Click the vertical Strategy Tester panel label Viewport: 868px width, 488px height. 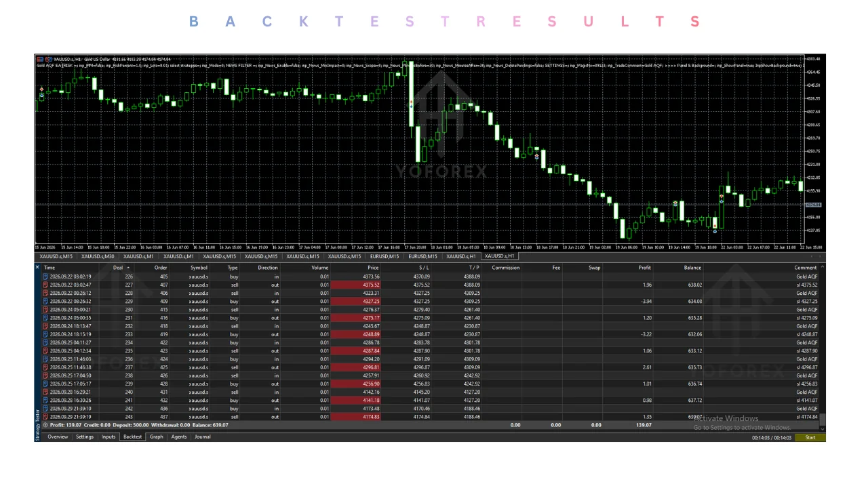coord(37,424)
